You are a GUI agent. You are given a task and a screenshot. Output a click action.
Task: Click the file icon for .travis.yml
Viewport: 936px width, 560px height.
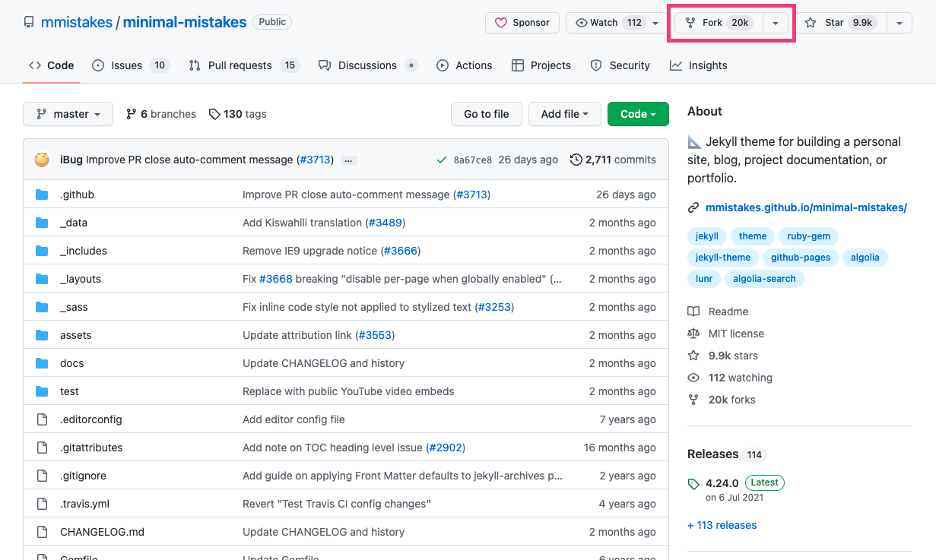coord(42,504)
